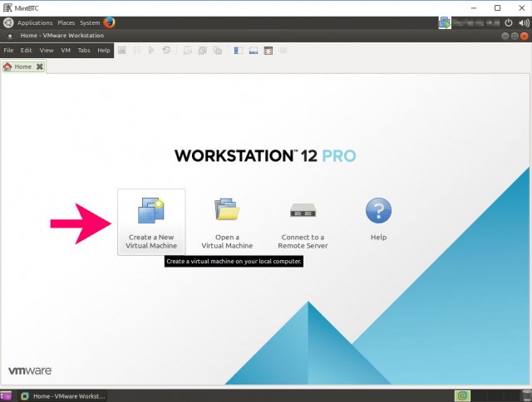Click the greyed unity mode toolbar icon
This screenshot has height=402, width=532.
[283, 51]
